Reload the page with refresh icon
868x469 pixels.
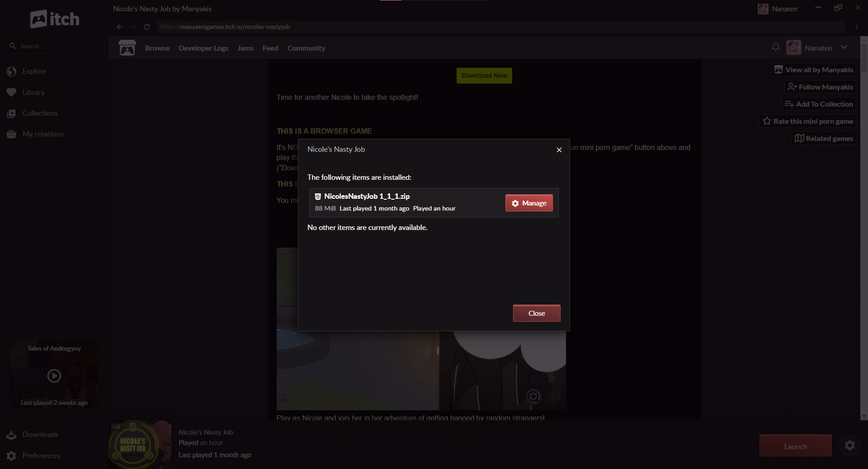(x=146, y=27)
